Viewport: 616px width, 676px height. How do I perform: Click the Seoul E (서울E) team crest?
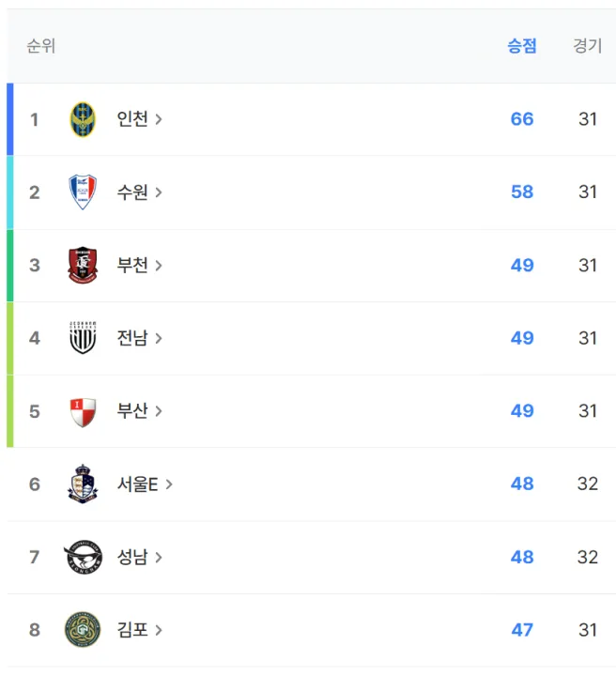[83, 484]
